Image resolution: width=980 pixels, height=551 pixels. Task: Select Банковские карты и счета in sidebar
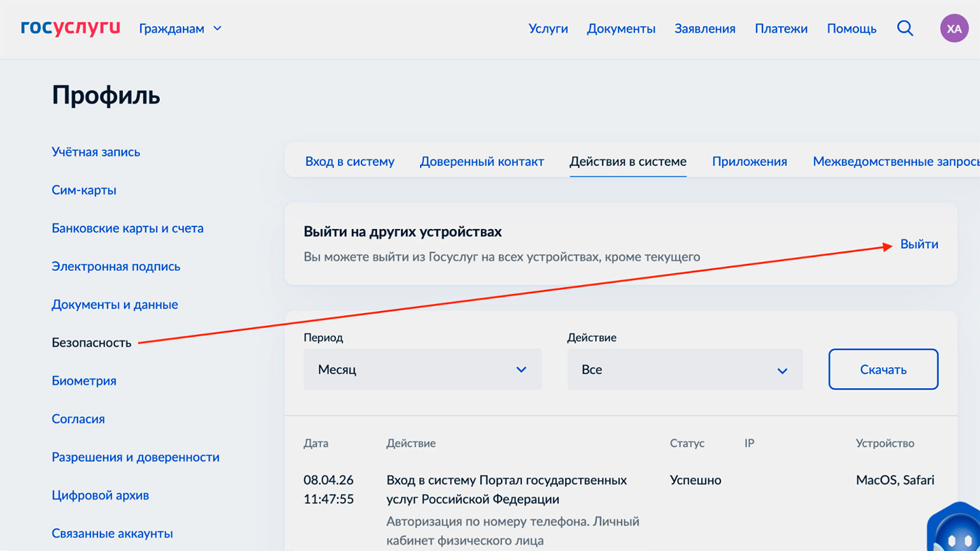coord(127,228)
